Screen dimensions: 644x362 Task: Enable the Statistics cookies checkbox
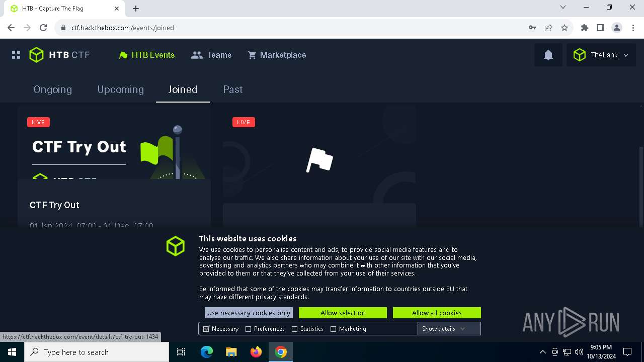click(294, 329)
